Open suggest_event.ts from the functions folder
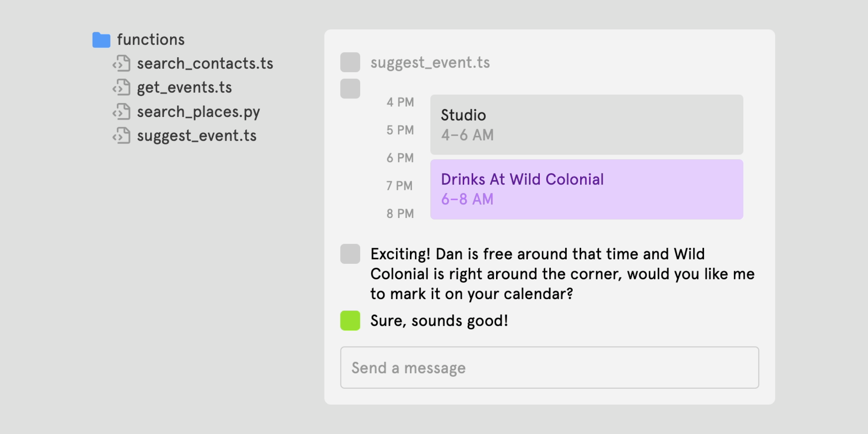 197,136
